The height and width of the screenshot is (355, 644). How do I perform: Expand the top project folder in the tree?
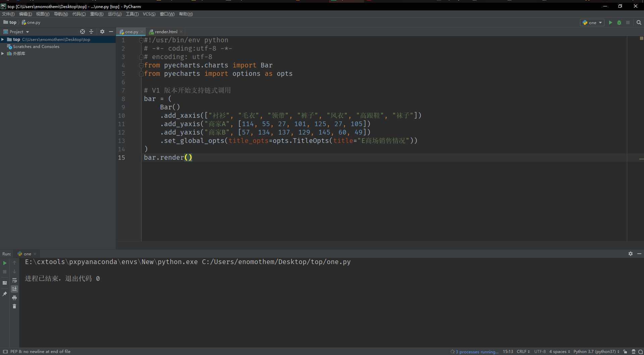click(x=3, y=40)
